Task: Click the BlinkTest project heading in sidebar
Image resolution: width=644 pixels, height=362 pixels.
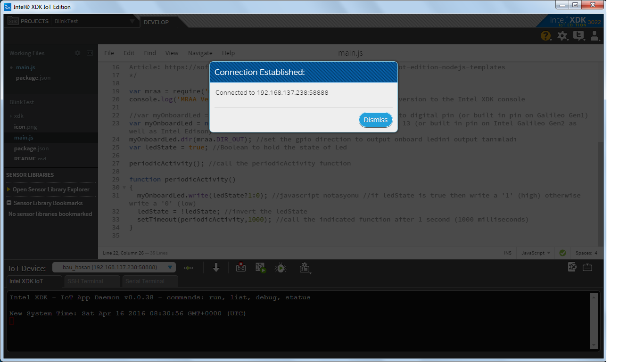Action: [22, 102]
